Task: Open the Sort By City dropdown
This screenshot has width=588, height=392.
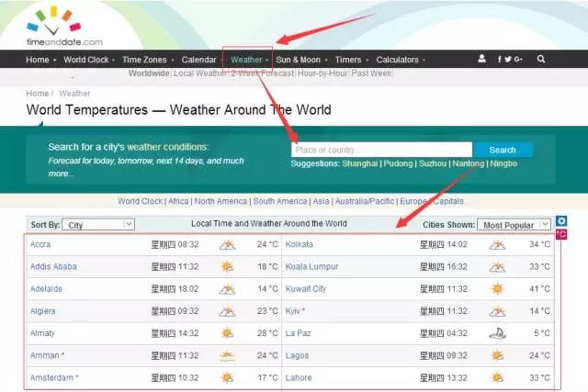Action: (100, 224)
